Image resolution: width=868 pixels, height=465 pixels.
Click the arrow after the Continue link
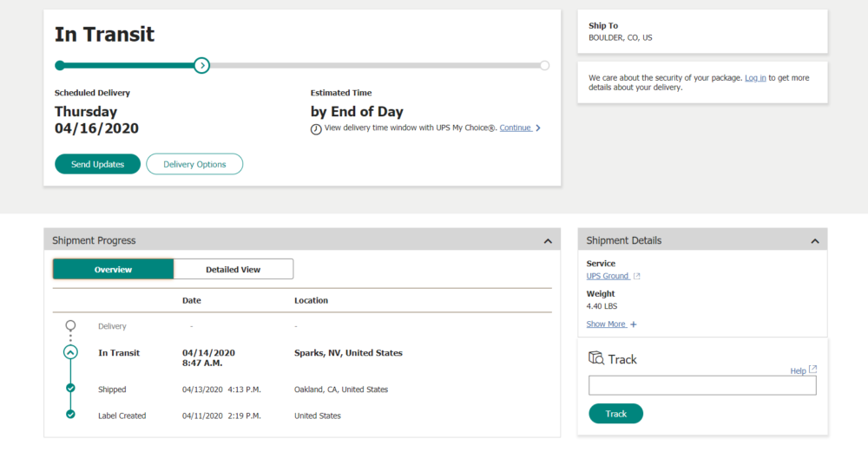(538, 128)
